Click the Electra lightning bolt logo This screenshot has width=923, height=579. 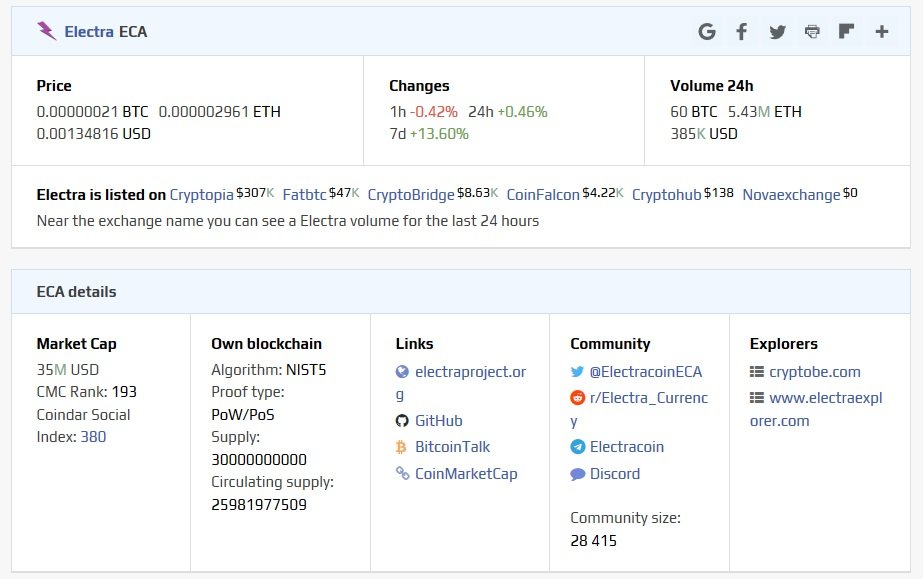(x=47, y=31)
